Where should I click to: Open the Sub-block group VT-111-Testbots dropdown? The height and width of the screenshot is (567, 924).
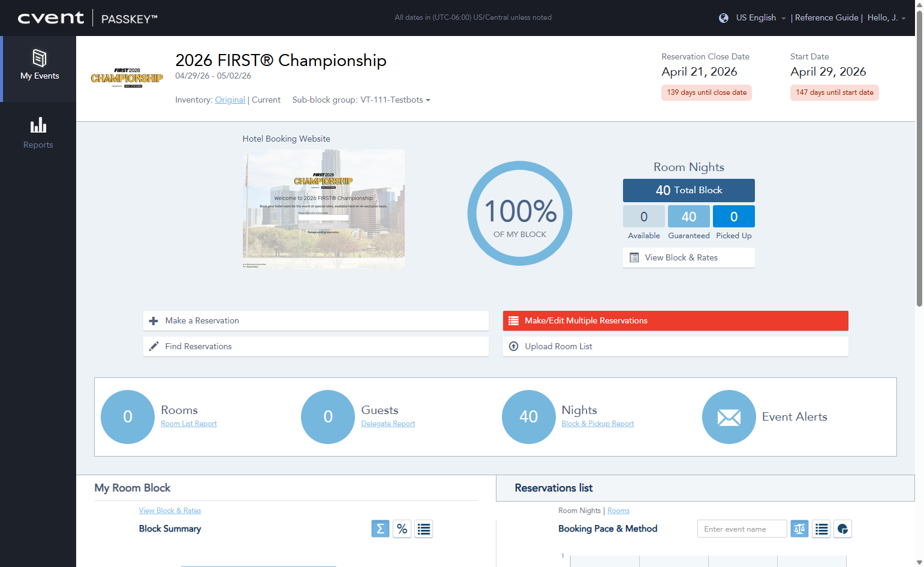click(395, 100)
